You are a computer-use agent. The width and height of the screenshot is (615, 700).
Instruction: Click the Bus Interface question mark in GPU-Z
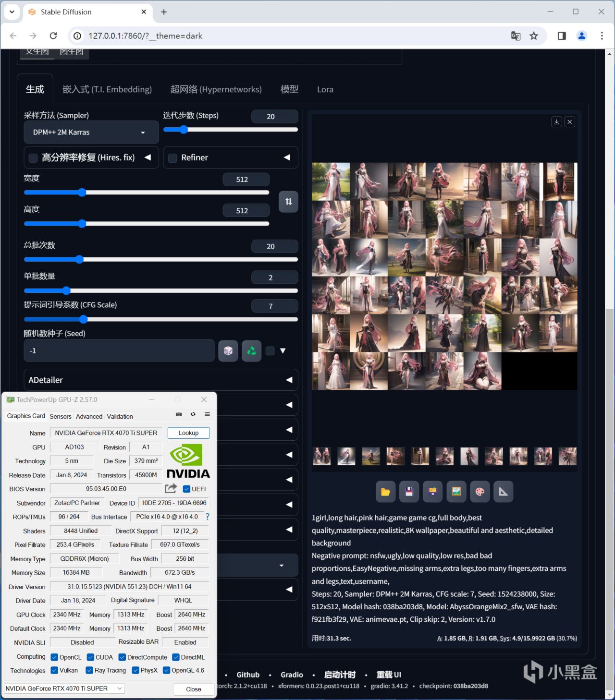(208, 517)
